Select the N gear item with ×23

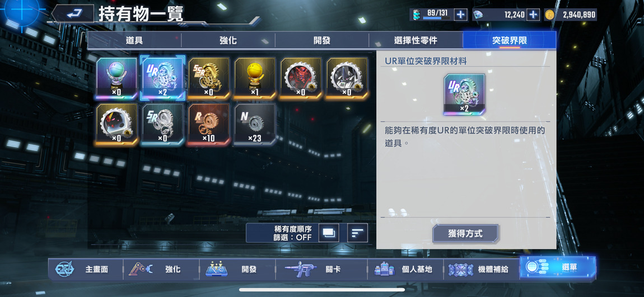[x=255, y=124]
